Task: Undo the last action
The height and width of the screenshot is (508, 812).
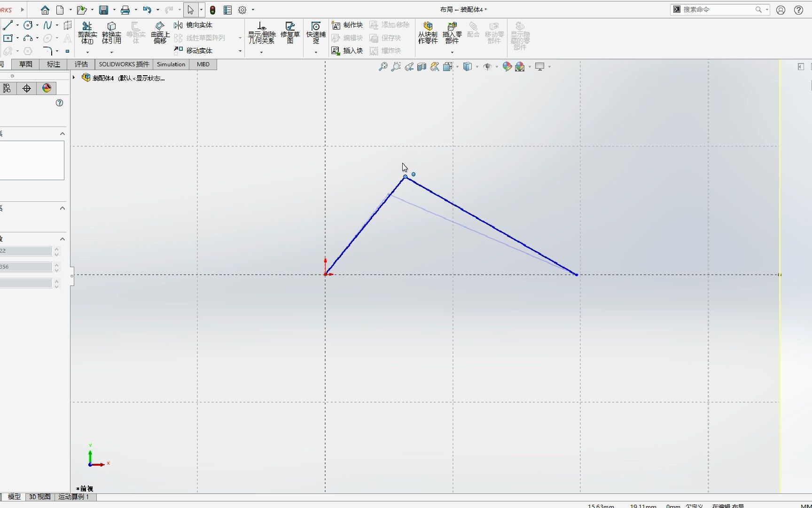Action: [x=147, y=10]
